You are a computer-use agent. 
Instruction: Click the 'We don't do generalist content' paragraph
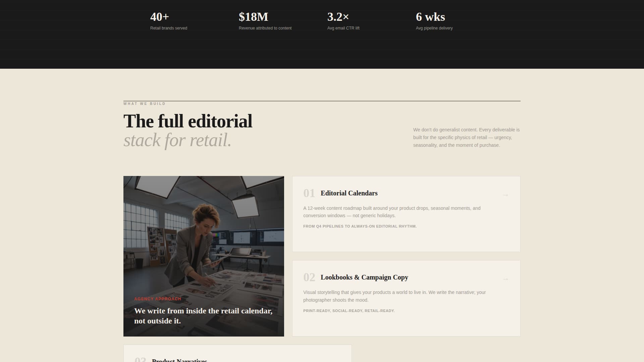pos(467,137)
